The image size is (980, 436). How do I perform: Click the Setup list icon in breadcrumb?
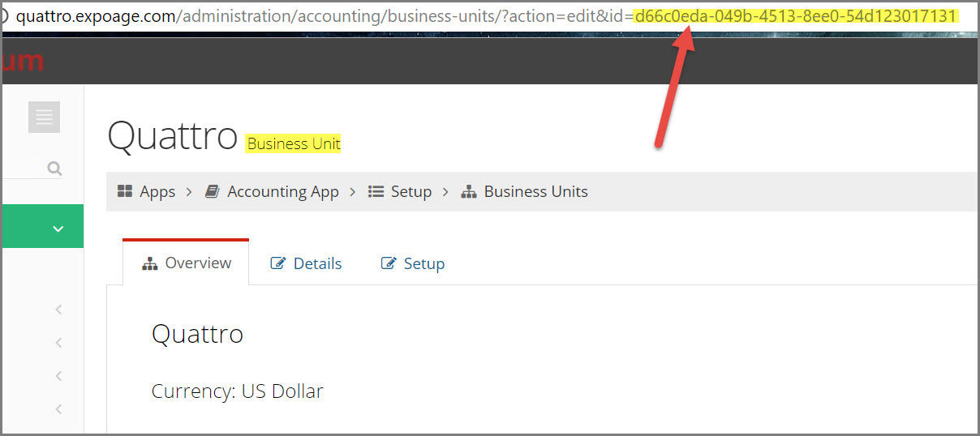(x=376, y=191)
